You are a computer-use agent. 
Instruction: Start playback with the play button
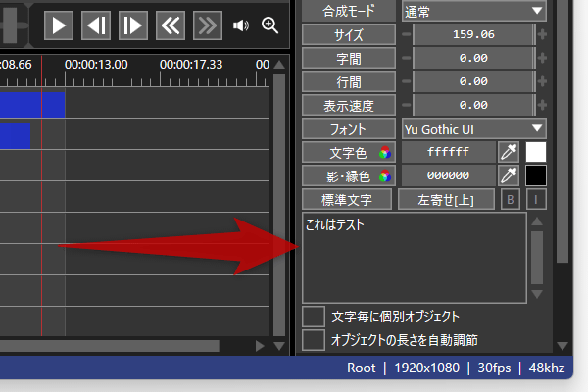pyautogui.click(x=59, y=25)
